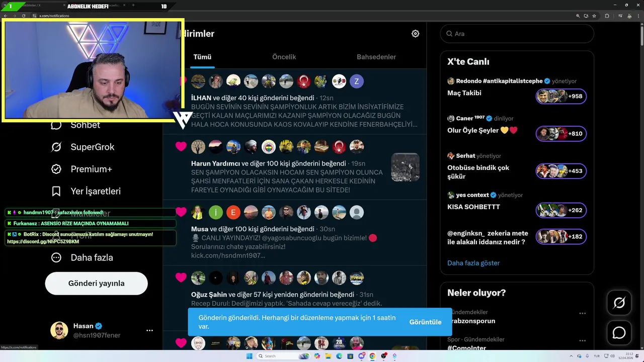Screen dimensions: 644x362
Task: Open Harun Yardımcı ve diğer 100 notification
Action: click(x=294, y=167)
